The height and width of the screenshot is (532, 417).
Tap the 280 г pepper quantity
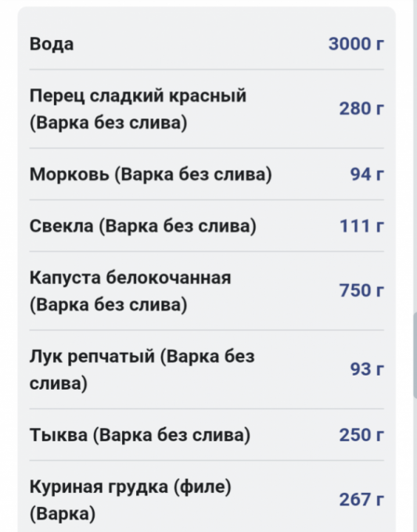(361, 109)
